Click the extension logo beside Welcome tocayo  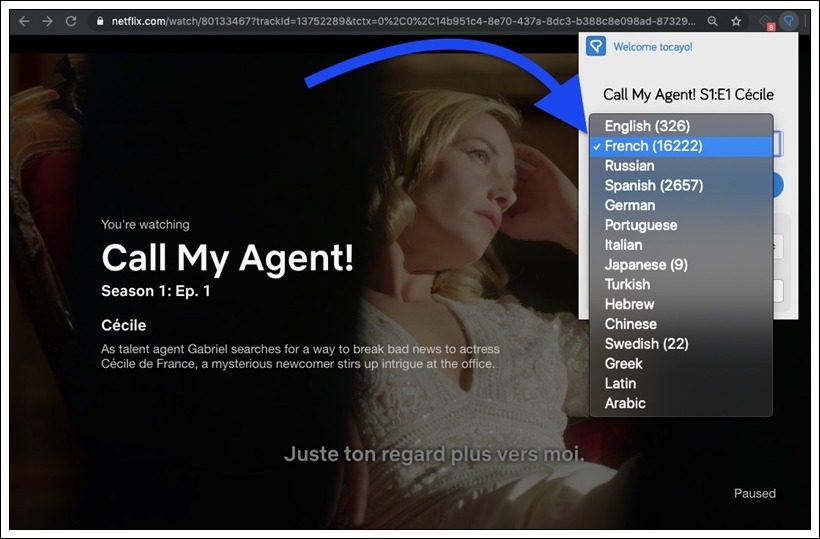(x=596, y=47)
